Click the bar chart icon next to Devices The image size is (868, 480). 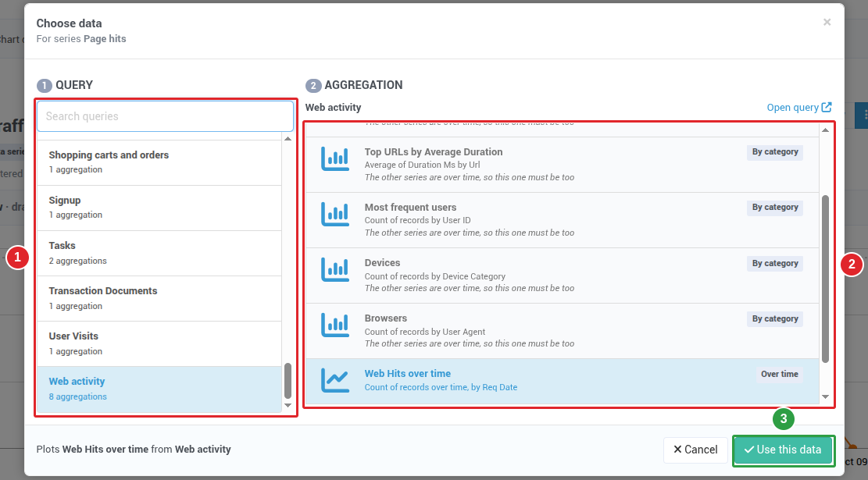[x=335, y=270]
